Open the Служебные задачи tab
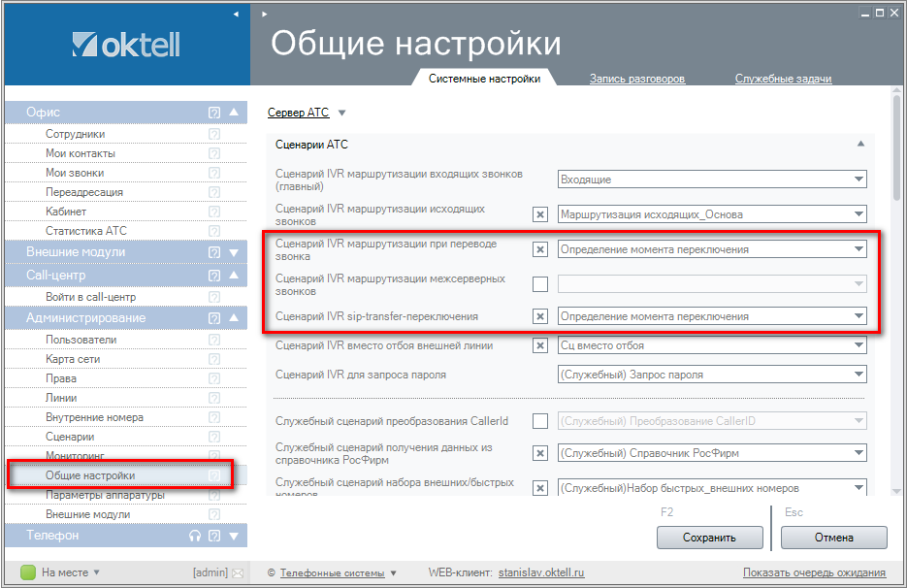Image resolution: width=907 pixels, height=588 pixels. pos(783,79)
